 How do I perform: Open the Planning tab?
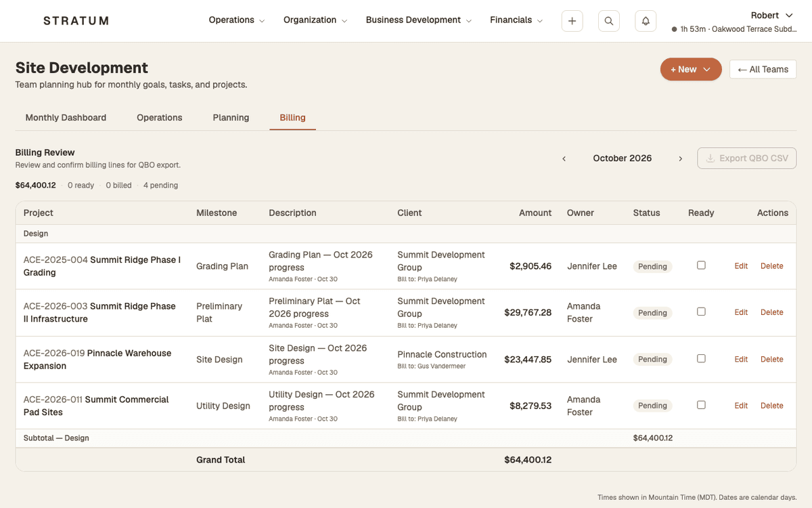pyautogui.click(x=231, y=118)
